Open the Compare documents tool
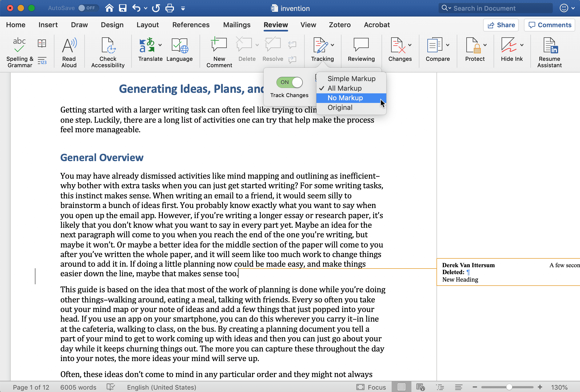The height and width of the screenshot is (392, 580). 435,45
